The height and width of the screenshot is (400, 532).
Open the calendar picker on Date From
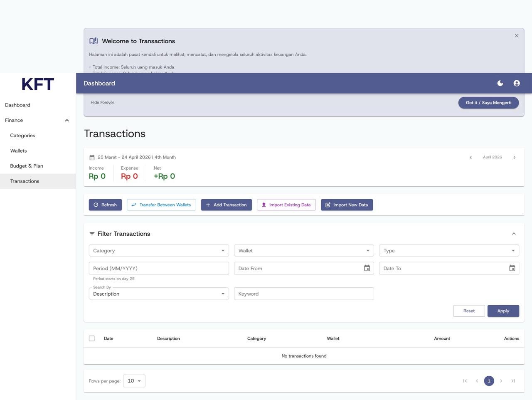(x=367, y=268)
